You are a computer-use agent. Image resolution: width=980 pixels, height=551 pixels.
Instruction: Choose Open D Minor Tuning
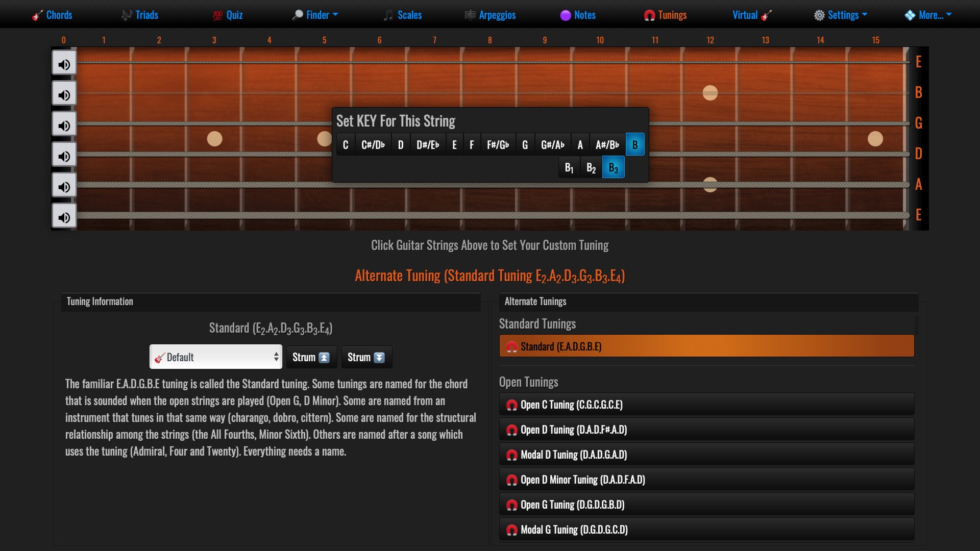point(706,480)
